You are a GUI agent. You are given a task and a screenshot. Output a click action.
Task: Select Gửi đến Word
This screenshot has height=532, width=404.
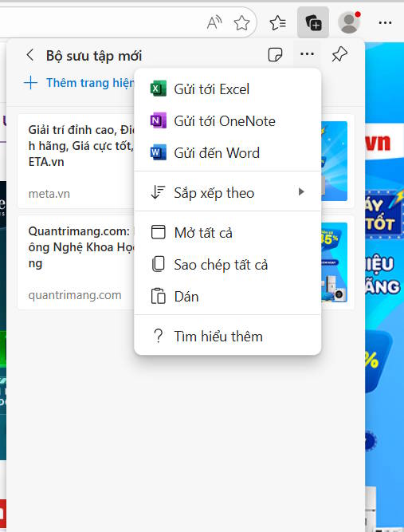228,153
